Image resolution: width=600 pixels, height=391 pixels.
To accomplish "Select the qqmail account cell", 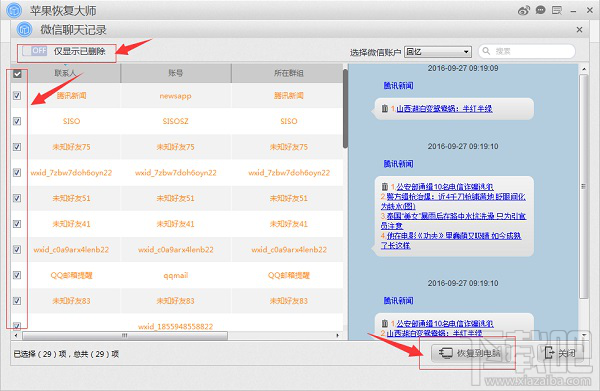I will point(175,275).
